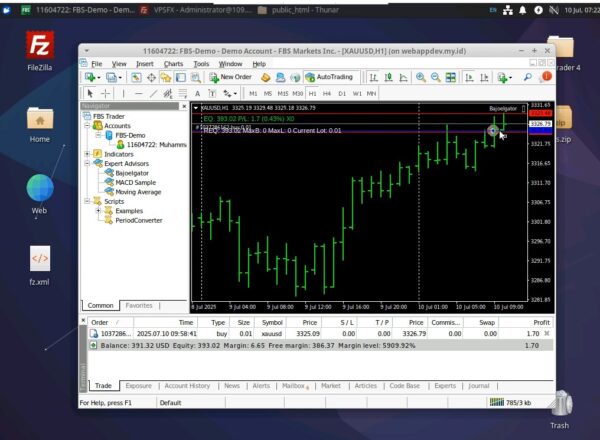Open the Profiles dropdown arrow
This screenshot has width=600, height=440.
pos(120,78)
